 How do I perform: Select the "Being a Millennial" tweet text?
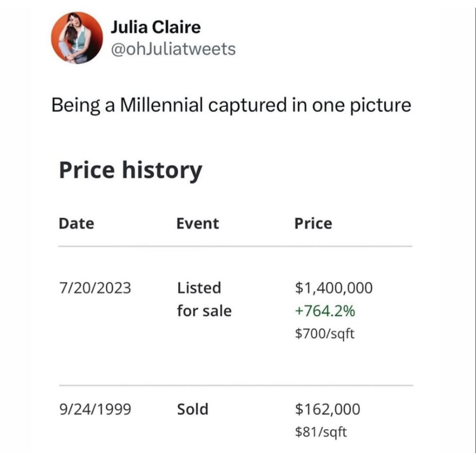point(231,104)
